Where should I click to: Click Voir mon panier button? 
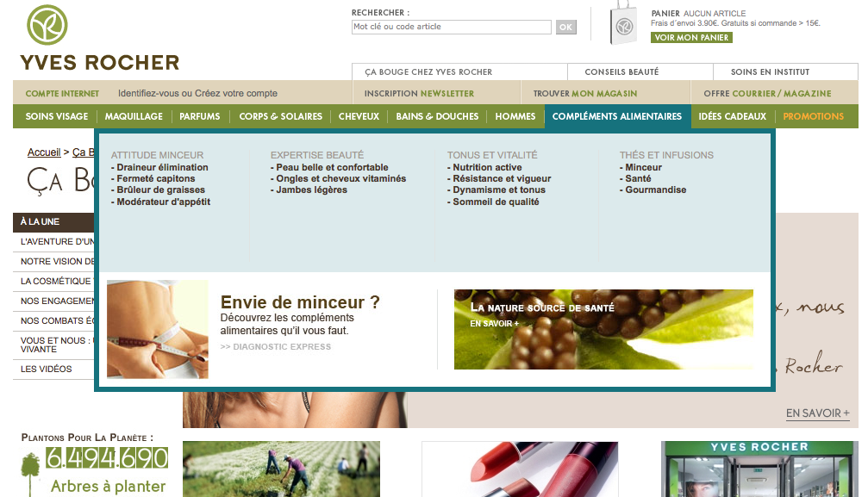coord(691,38)
